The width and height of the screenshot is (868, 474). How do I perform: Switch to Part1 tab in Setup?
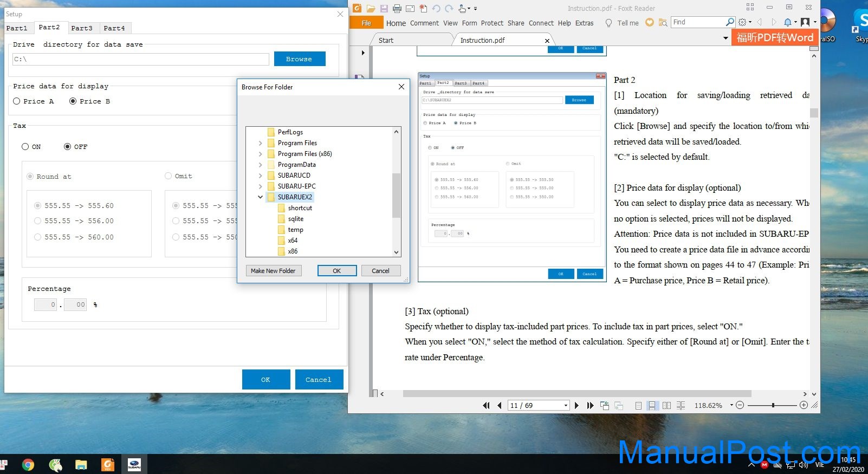(x=16, y=28)
